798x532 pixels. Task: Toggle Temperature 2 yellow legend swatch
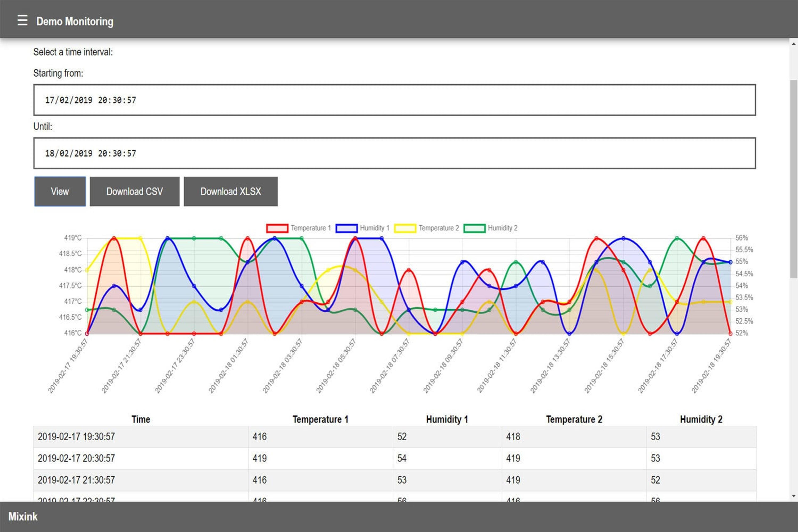pos(405,228)
